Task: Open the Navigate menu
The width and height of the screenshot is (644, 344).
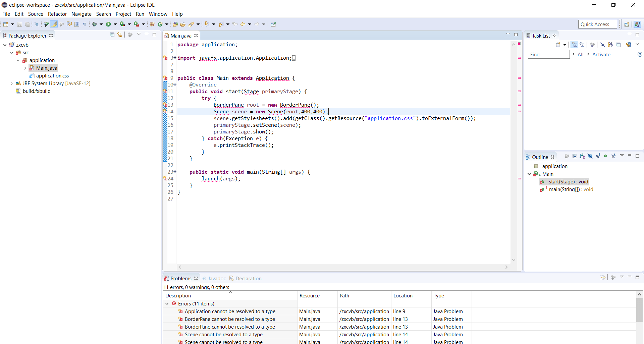Action: tap(82, 14)
